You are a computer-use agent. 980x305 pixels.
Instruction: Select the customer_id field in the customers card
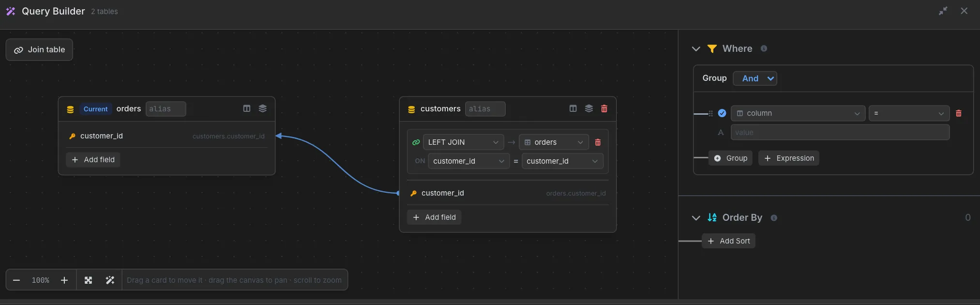coord(443,193)
